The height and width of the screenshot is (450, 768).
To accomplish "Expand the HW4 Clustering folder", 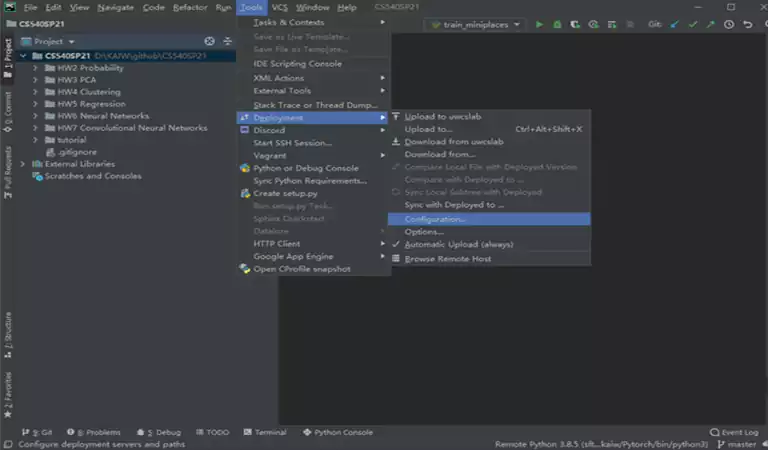I will [x=35, y=92].
